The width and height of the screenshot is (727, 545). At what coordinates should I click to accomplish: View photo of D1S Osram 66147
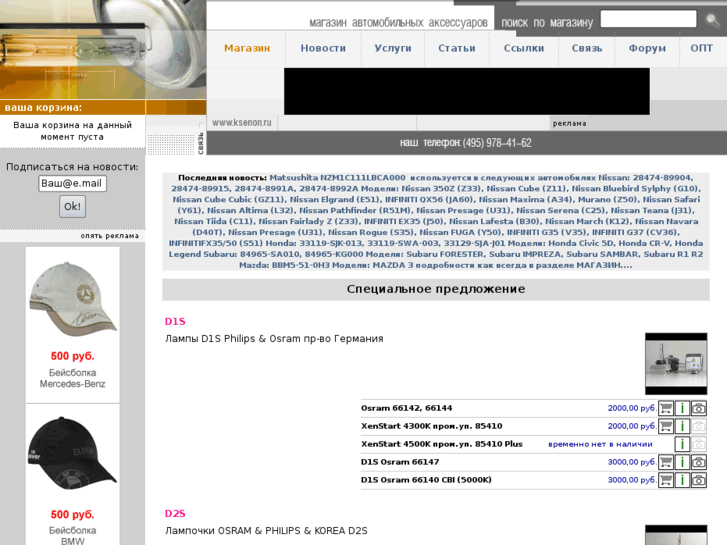point(699,462)
